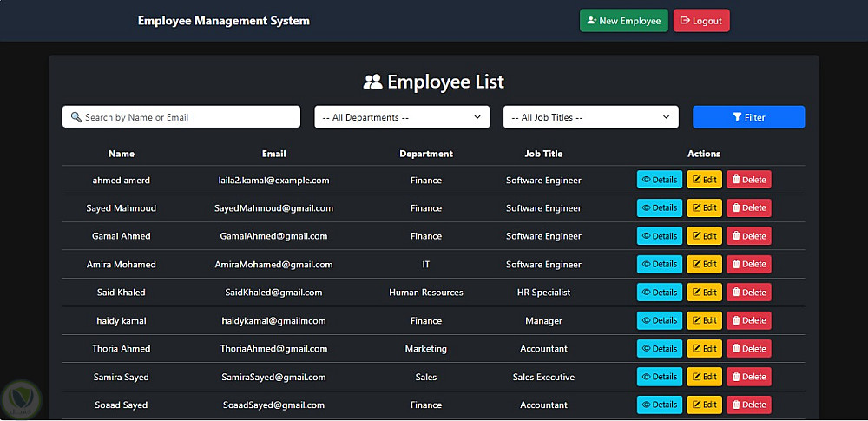
Task: Open the All Departments dropdown
Action: [402, 117]
